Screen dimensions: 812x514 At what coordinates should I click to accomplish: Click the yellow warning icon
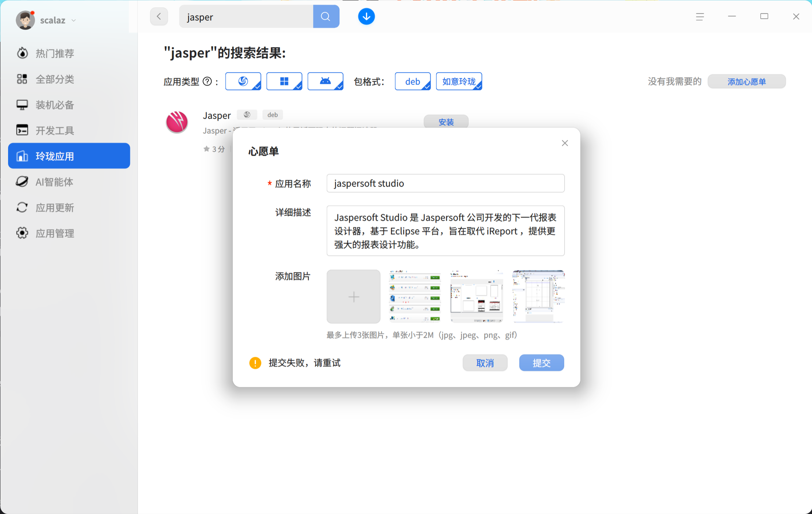coord(255,363)
